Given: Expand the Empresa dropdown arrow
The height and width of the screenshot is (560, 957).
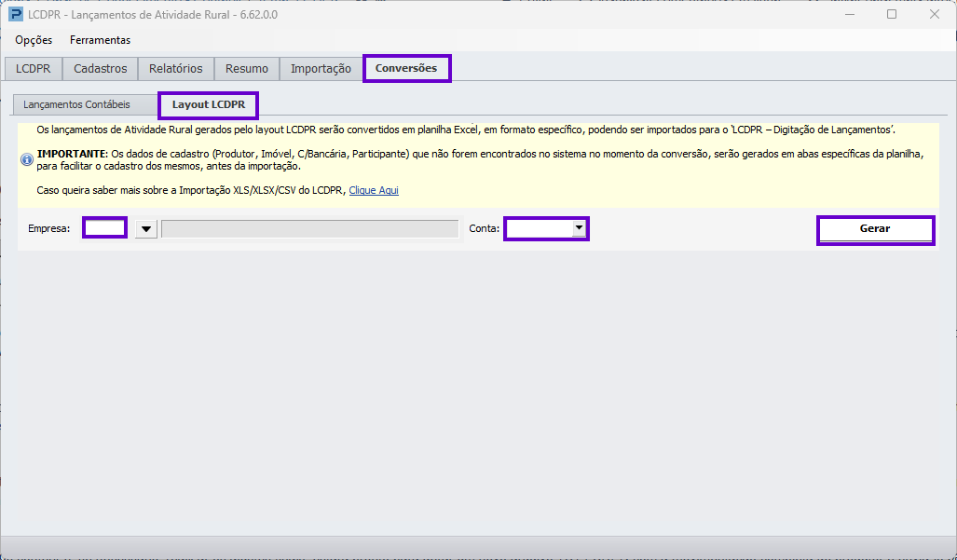Looking at the screenshot, I should point(146,229).
